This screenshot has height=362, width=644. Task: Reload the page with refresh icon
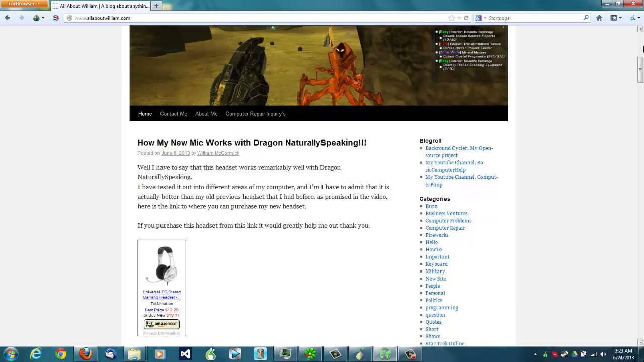coord(466,18)
